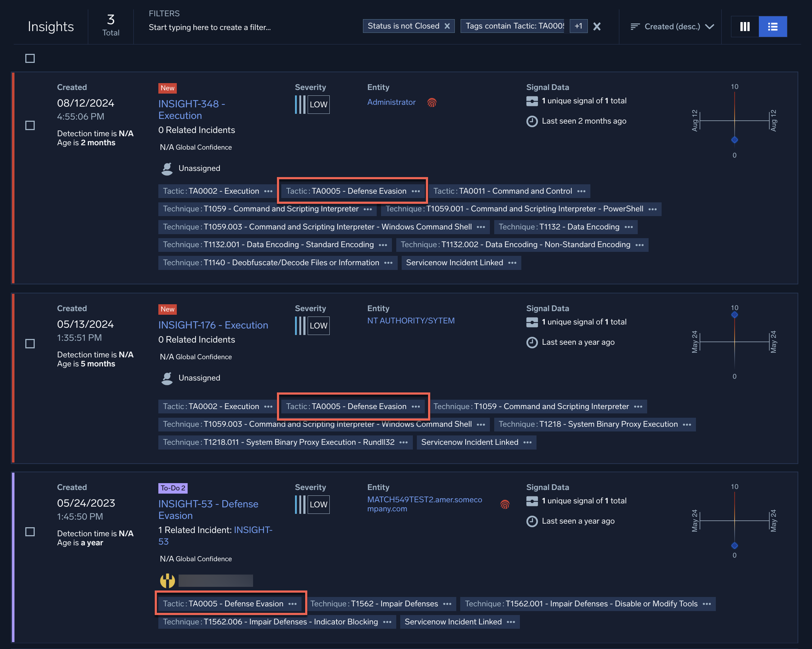
Task: Toggle the select-all insights checkbox
Action: pyautogui.click(x=30, y=58)
